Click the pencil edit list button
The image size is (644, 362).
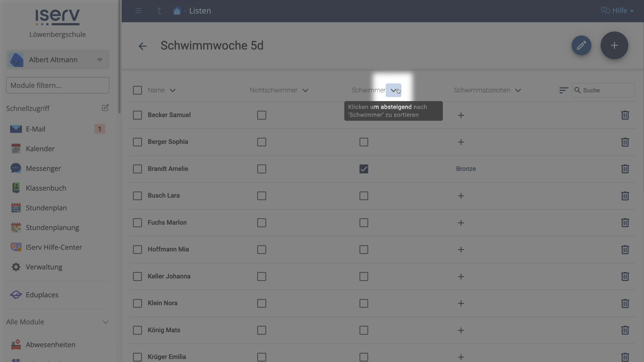581,46
